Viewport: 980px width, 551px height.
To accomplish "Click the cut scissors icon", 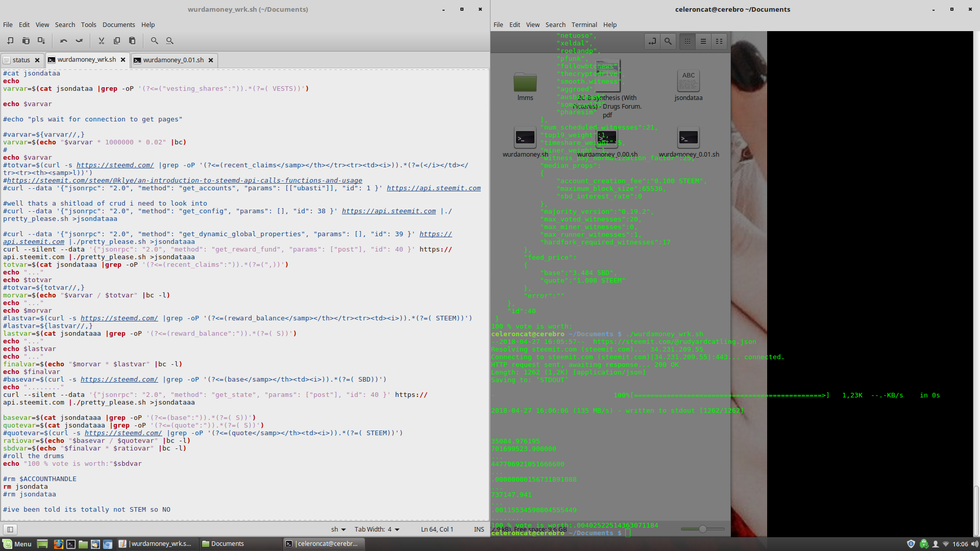I will click(x=101, y=41).
